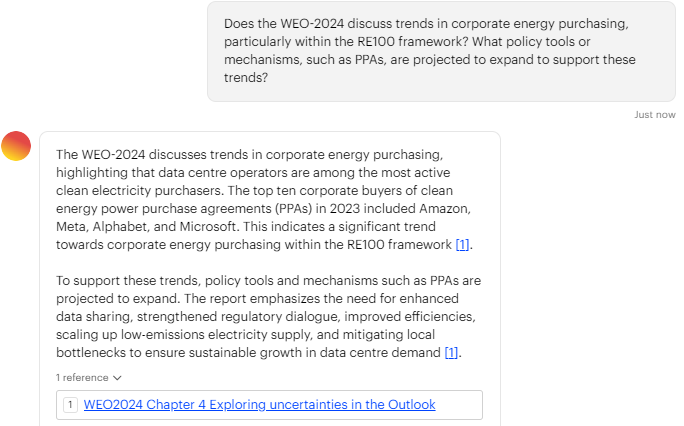
Task: Click the "Just now" timestamp
Action: [654, 115]
